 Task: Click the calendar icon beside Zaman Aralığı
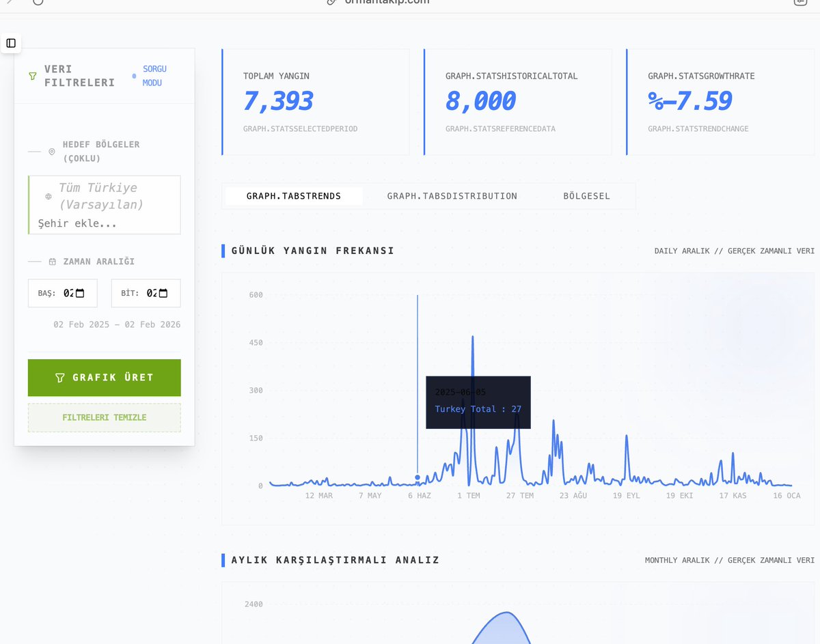coord(53,262)
